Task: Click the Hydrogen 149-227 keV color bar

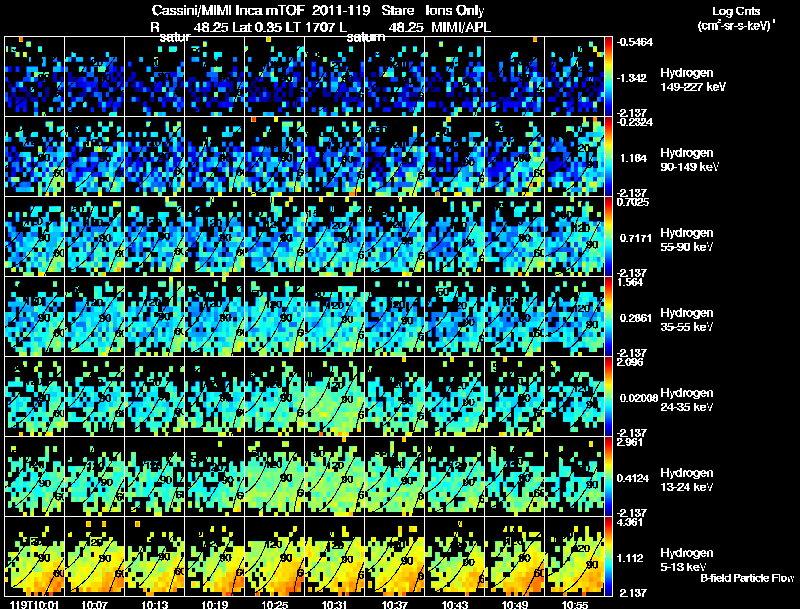Action: pyautogui.click(x=609, y=77)
